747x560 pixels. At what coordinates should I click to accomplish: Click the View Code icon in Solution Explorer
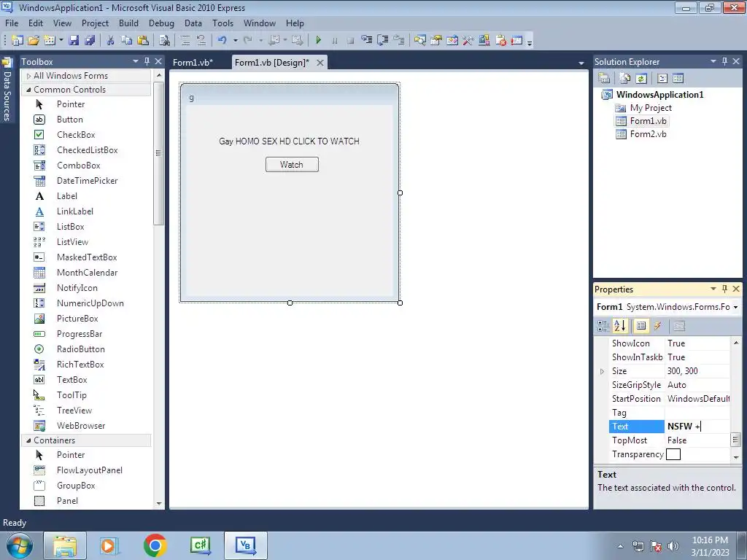point(662,78)
